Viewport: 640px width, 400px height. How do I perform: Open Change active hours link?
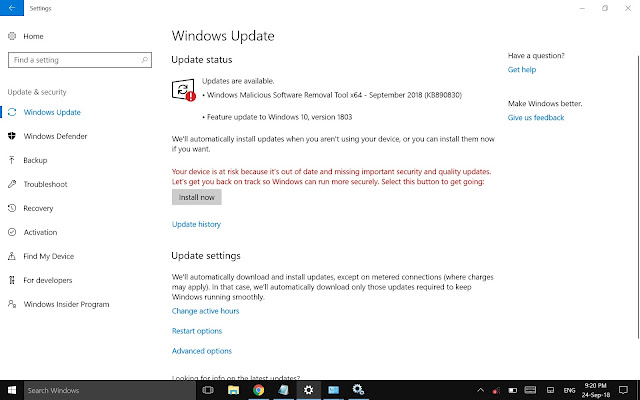[205, 311]
